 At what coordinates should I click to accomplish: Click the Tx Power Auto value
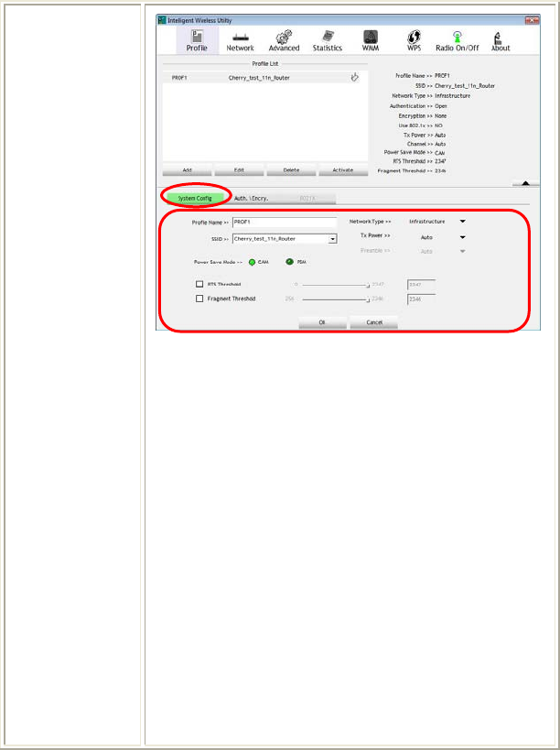point(426,237)
